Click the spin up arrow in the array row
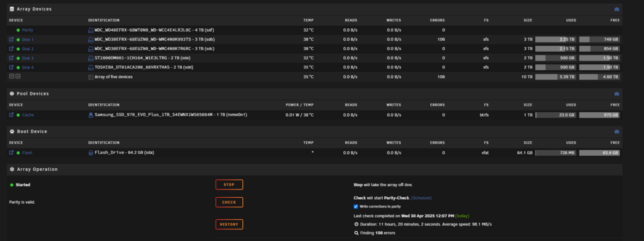The height and width of the screenshot is (241, 644). (x=17, y=77)
